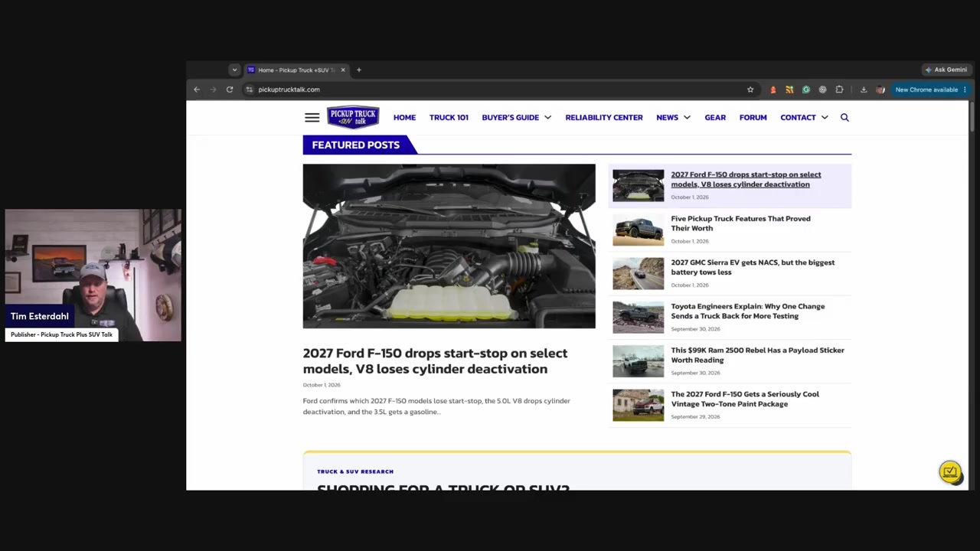Screen dimensions: 980x551
Task: Open the Grammarly extension icon
Action: [x=806, y=90]
